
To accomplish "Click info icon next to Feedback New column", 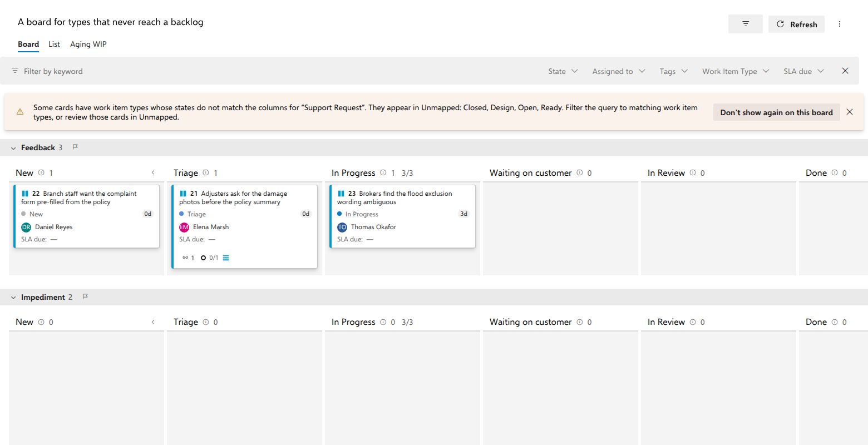I will tap(41, 172).
